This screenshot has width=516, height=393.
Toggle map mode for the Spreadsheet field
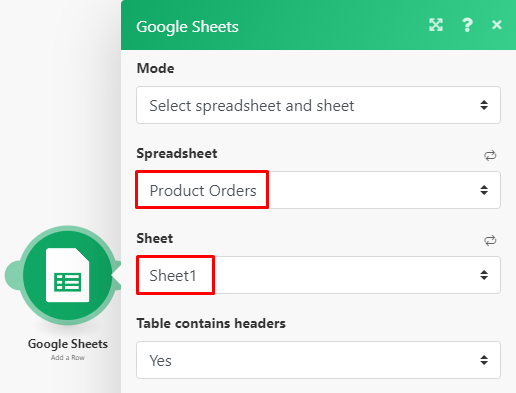(490, 155)
